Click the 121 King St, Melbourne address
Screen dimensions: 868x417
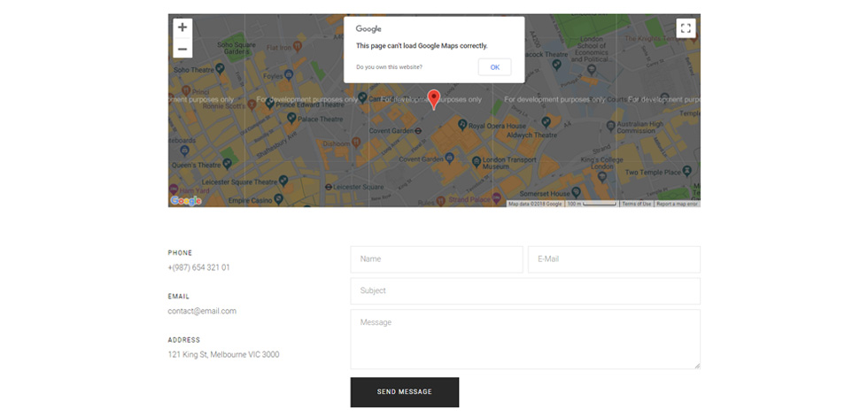pyautogui.click(x=223, y=354)
